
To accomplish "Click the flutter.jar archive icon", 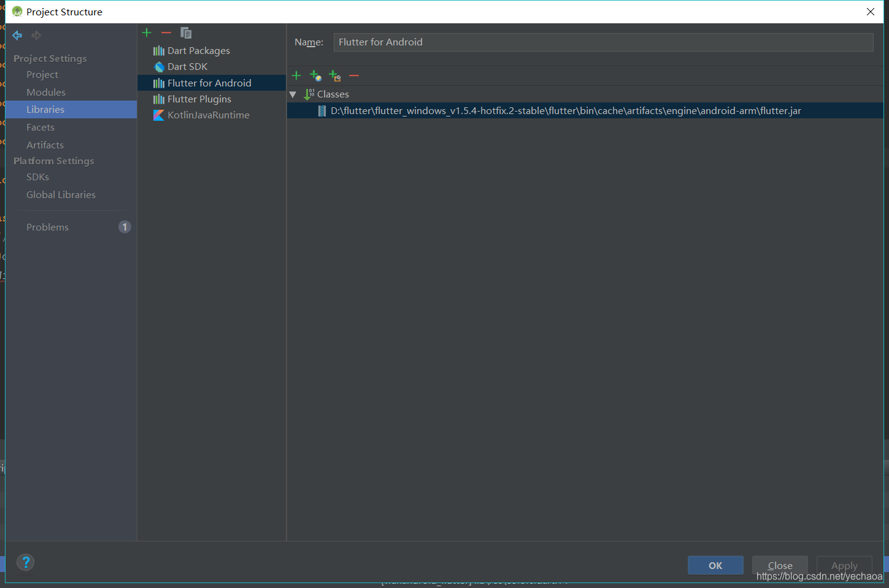I will (322, 111).
